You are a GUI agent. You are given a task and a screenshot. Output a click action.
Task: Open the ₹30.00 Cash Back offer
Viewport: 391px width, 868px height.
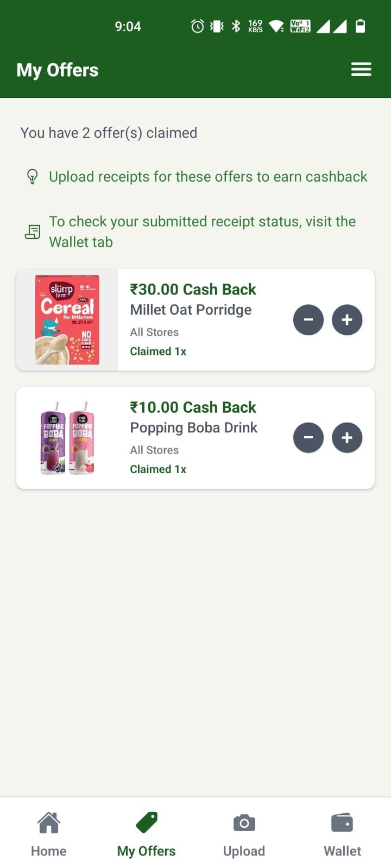(x=193, y=290)
